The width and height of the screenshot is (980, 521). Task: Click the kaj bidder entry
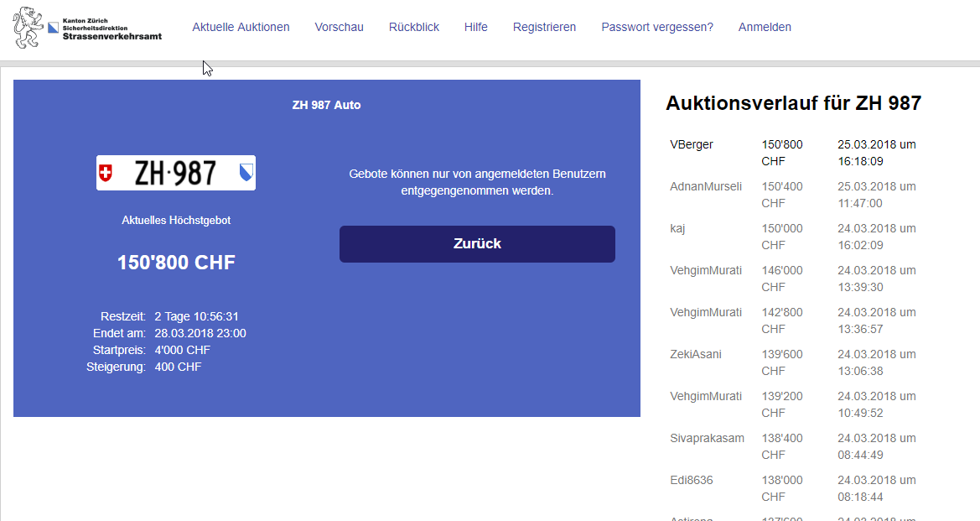(x=677, y=228)
